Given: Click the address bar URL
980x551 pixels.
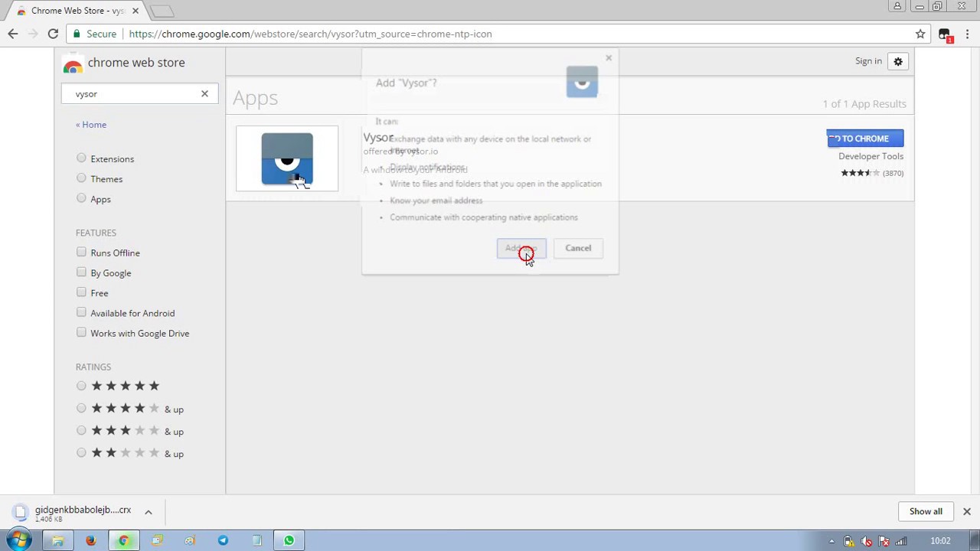Looking at the screenshot, I should [310, 34].
